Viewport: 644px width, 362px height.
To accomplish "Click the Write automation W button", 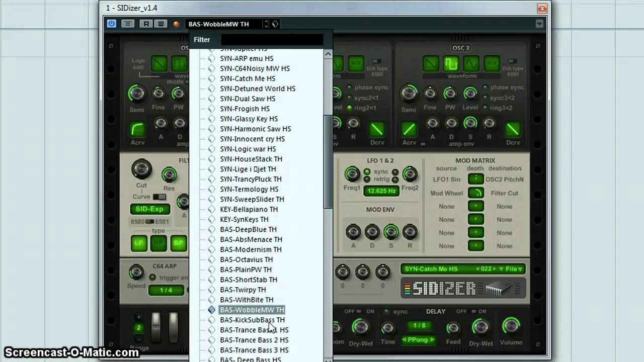I will (x=160, y=24).
